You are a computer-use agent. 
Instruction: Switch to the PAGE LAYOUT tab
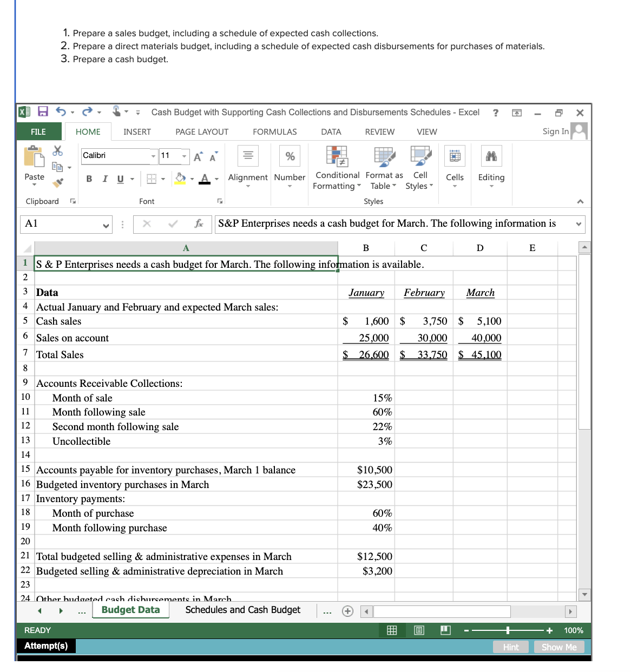pyautogui.click(x=202, y=131)
